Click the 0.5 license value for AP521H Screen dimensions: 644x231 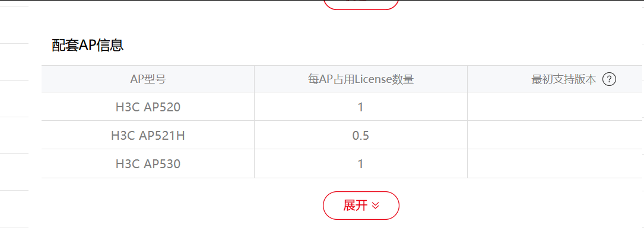coord(361,136)
